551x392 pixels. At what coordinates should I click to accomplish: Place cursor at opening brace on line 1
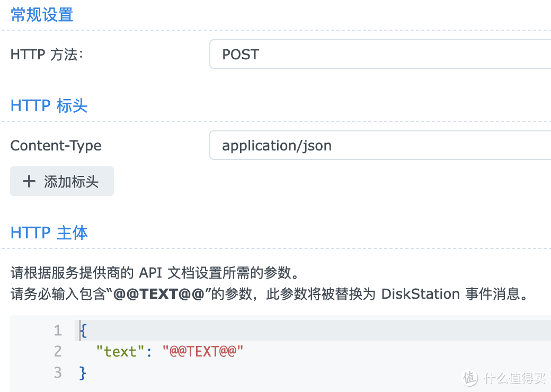[x=83, y=331]
